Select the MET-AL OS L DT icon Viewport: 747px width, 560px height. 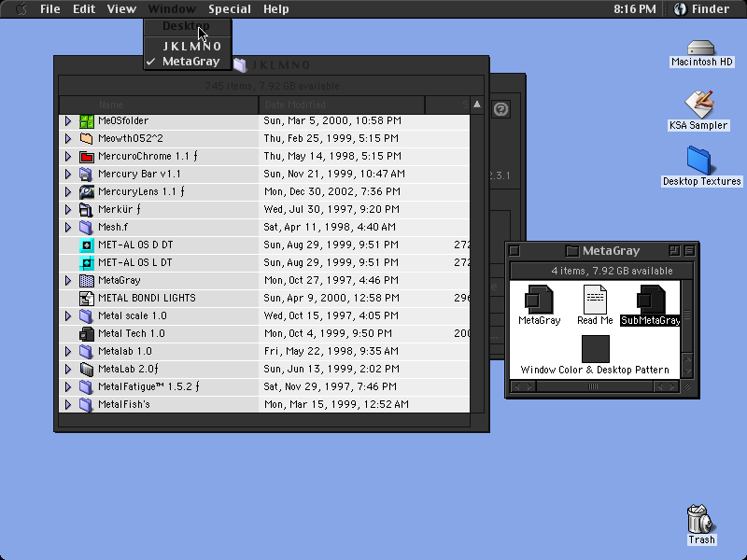coord(86,263)
